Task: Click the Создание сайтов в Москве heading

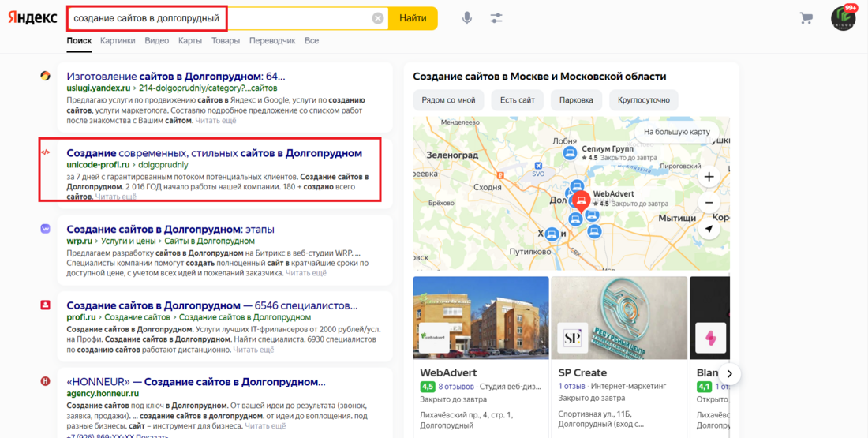Action: click(x=540, y=77)
